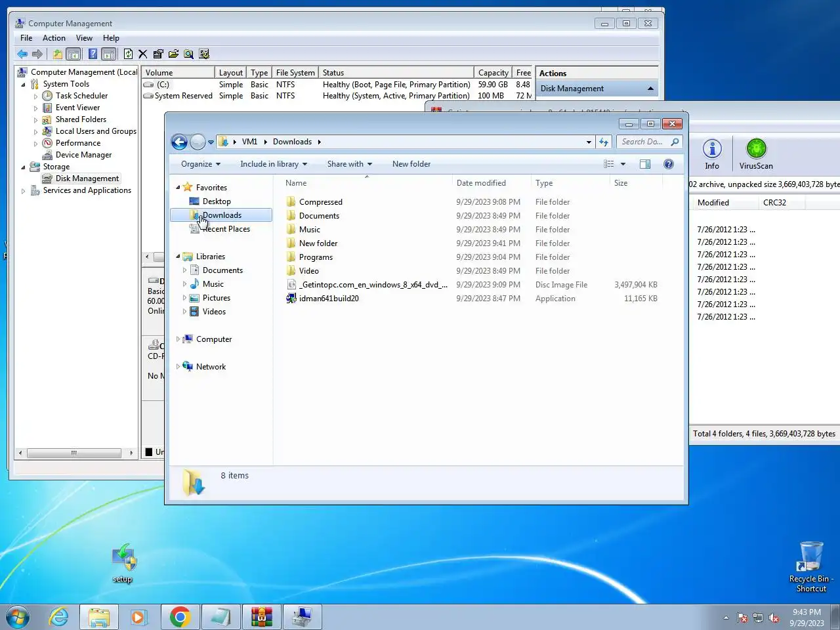Screen dimensions: 840x630
Task: Click the Downloads segment in address bar
Action: coord(292,142)
